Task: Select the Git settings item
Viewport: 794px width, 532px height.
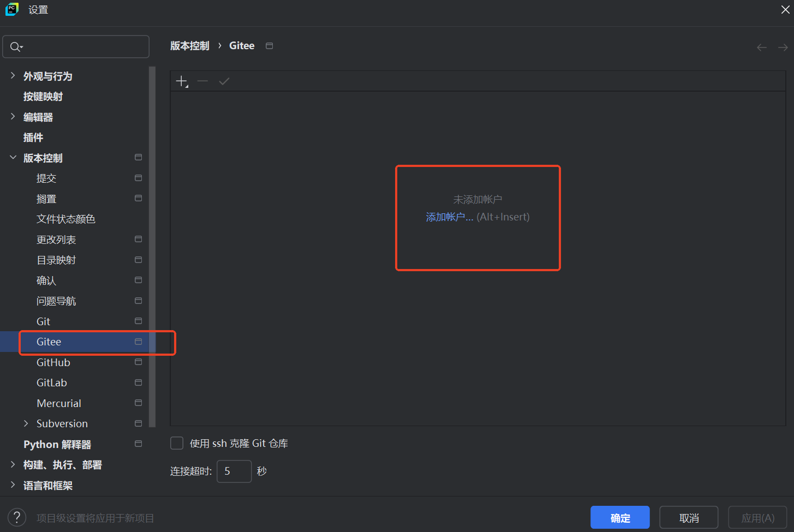Action: pyautogui.click(x=43, y=321)
